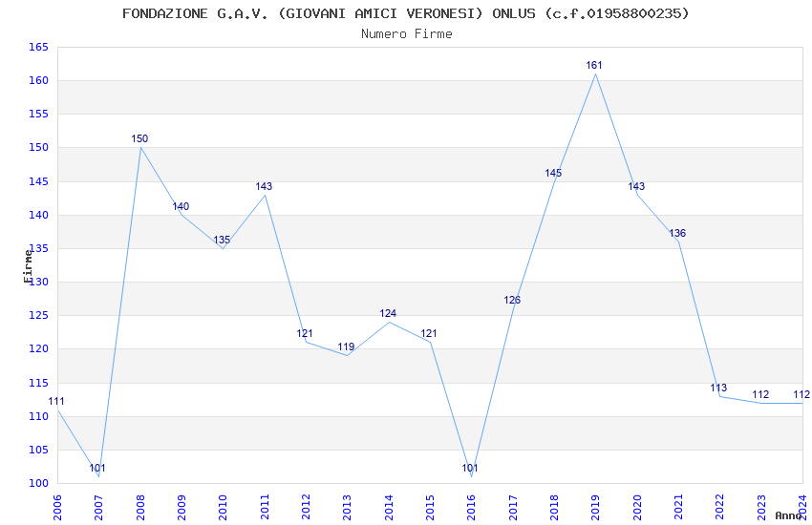The image size is (812, 525).
Task: Click the 120 y-axis value
Action: click(x=38, y=348)
